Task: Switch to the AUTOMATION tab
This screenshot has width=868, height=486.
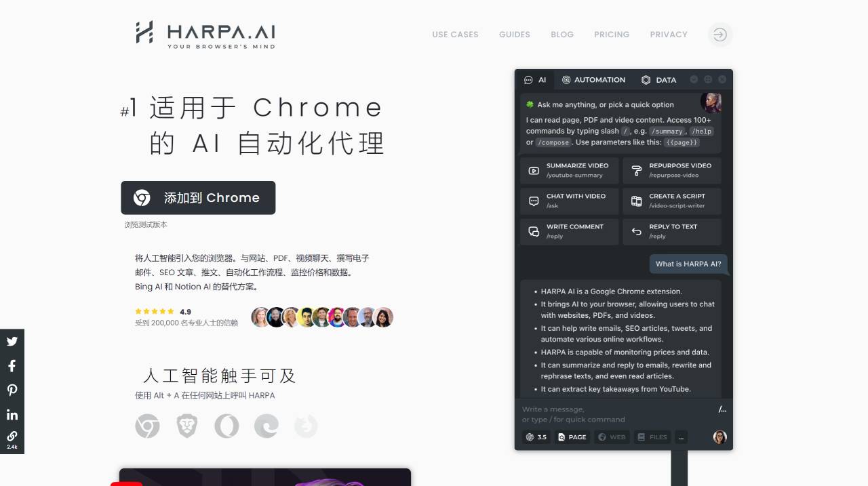Action: [x=594, y=79]
